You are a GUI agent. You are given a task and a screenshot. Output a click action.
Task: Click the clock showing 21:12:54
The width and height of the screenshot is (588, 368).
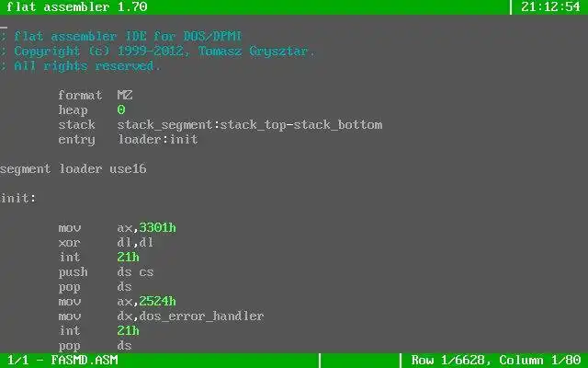click(x=550, y=6)
